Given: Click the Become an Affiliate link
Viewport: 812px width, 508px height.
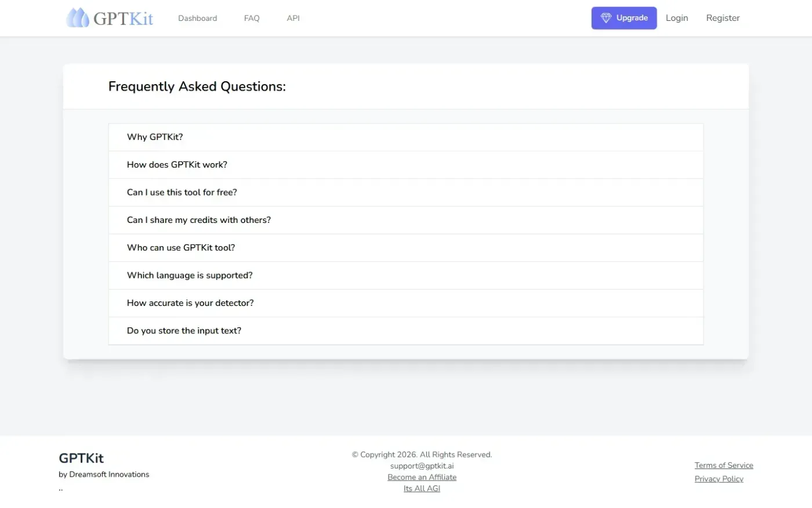Looking at the screenshot, I should pos(422,477).
